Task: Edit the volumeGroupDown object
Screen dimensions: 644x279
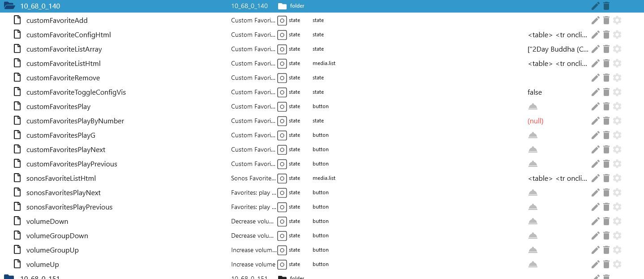Action: 595,235
